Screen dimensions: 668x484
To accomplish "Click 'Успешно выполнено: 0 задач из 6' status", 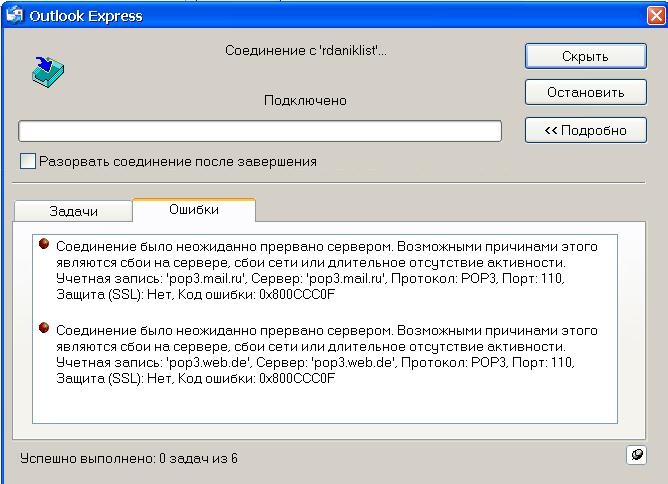I will pyautogui.click(x=128, y=458).
